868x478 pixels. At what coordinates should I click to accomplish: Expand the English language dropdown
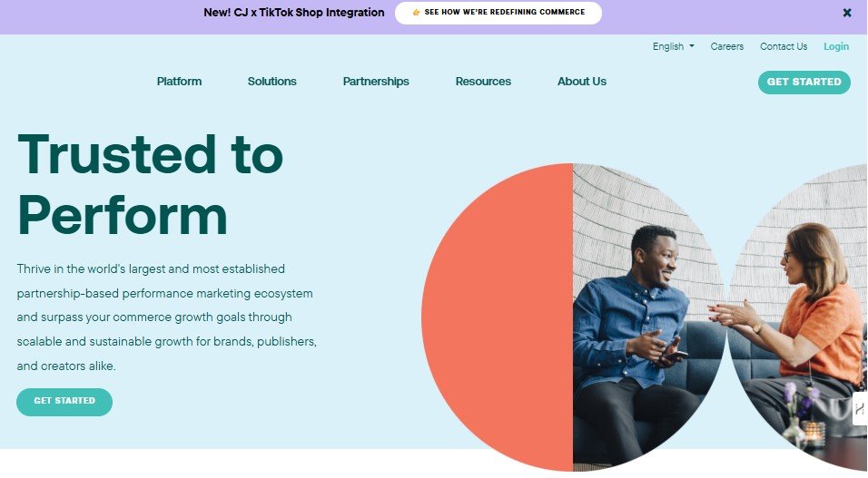tap(673, 46)
